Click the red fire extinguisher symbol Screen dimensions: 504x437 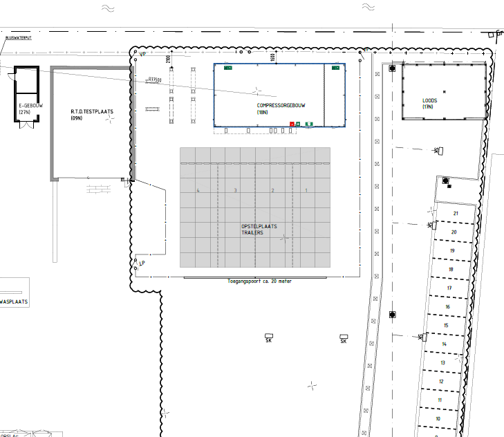(292, 124)
